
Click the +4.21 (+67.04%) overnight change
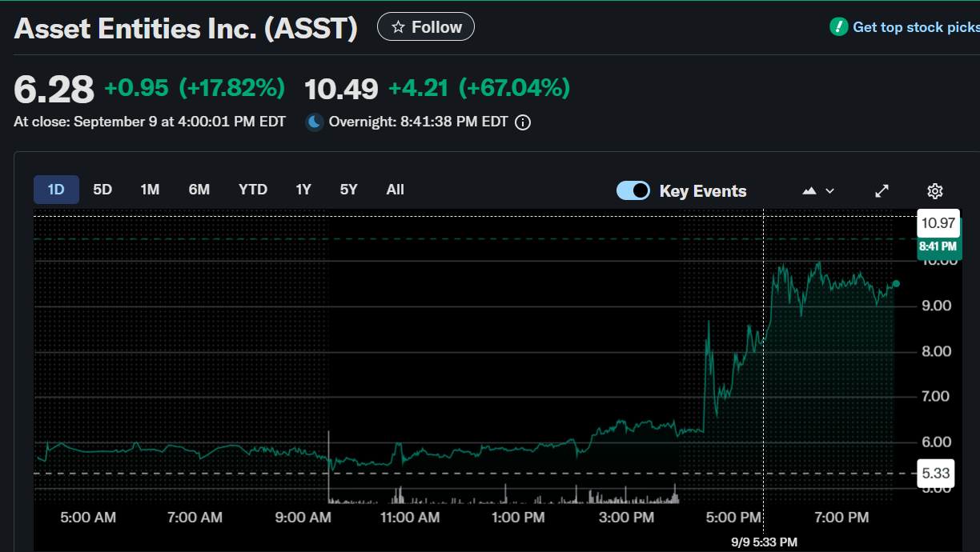(x=479, y=88)
